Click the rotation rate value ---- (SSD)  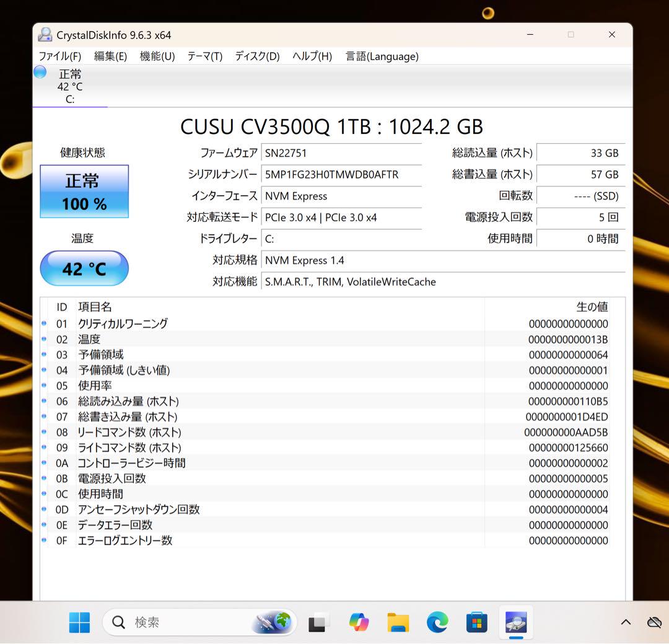coord(581,196)
